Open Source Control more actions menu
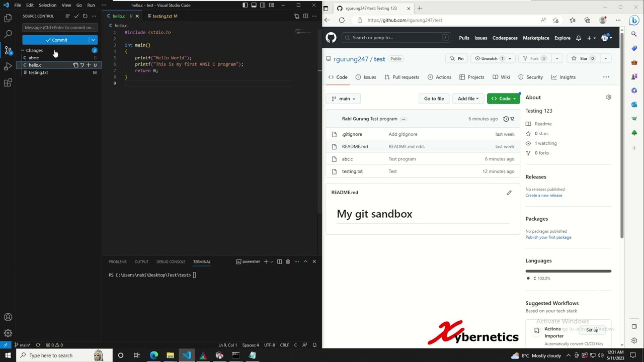644x362 pixels. coord(94,16)
